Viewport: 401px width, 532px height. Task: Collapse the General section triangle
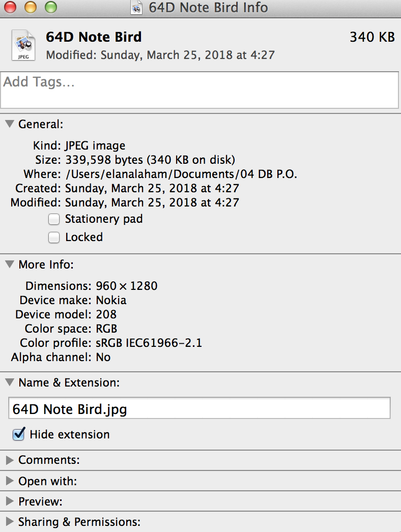(x=10, y=124)
